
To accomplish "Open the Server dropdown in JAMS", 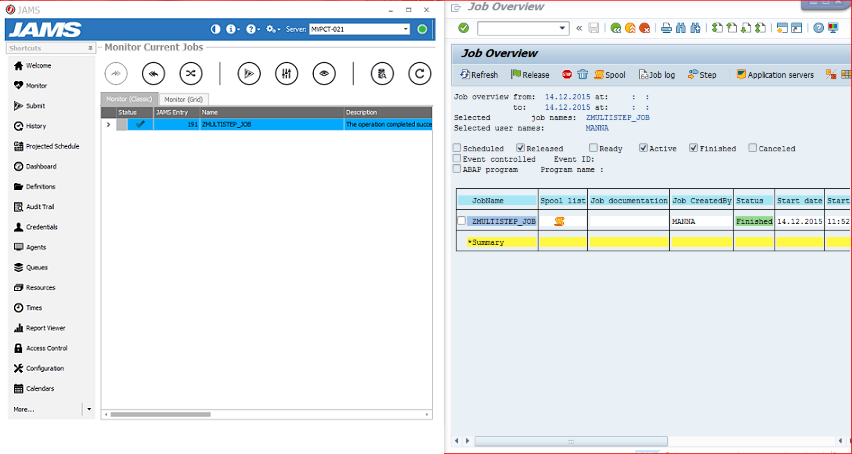I will pyautogui.click(x=405, y=29).
